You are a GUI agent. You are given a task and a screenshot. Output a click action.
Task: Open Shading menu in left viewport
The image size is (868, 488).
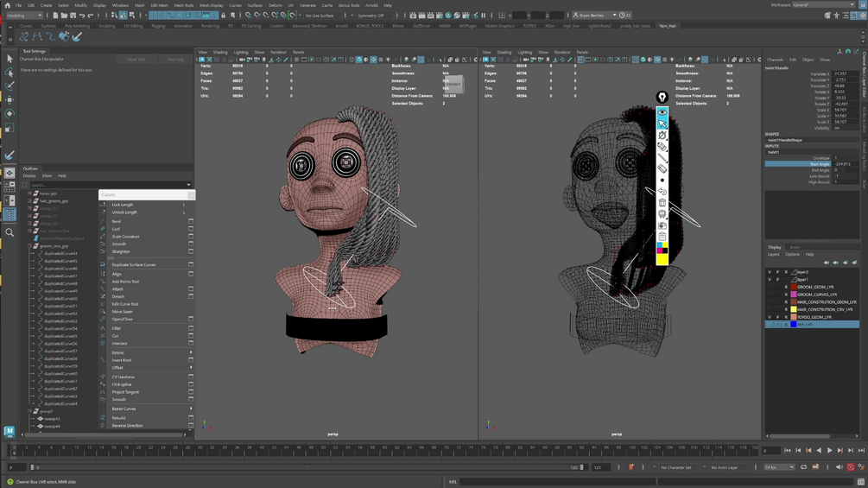220,53
